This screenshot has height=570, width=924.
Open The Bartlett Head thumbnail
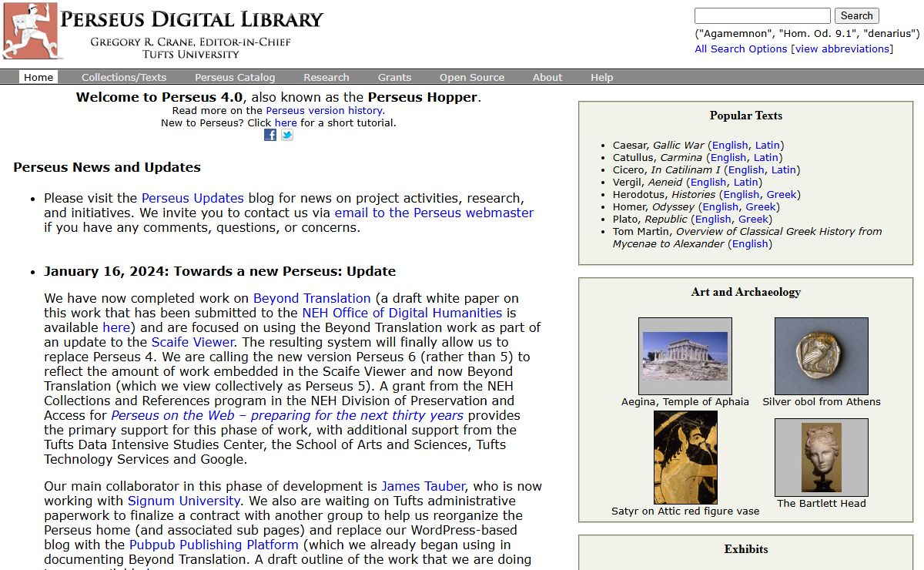click(822, 458)
